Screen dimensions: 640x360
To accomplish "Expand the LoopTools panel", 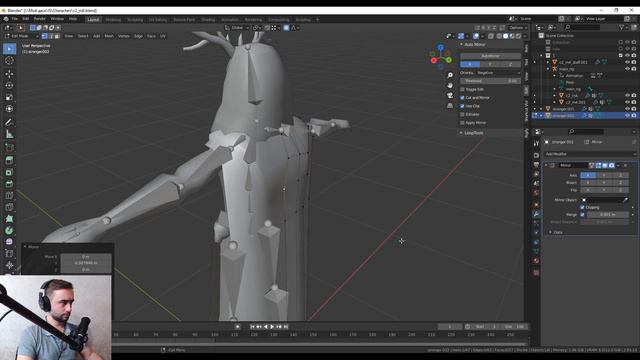I will (462, 133).
